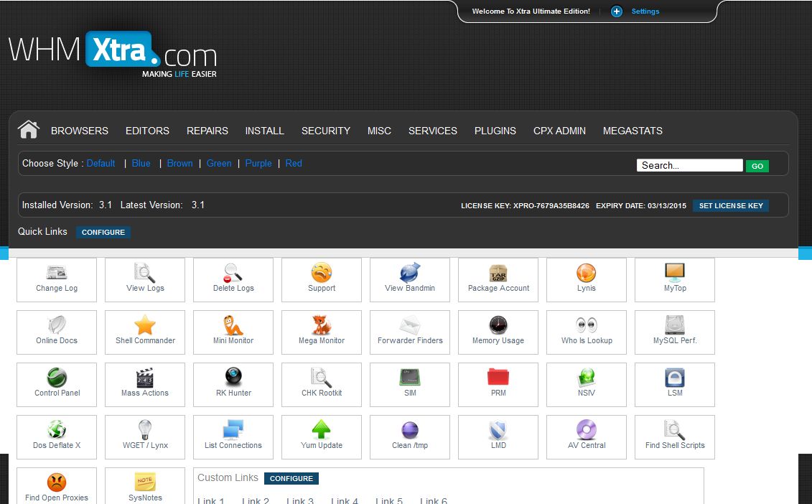812x504 pixels.
Task: Launch the Find Open Proxies icon
Action: pos(57,482)
